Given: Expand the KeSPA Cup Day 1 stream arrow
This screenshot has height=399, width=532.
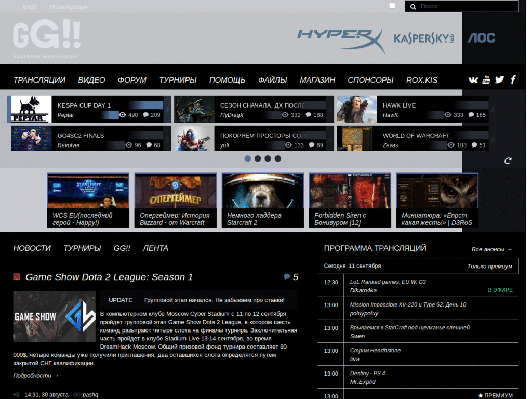Looking at the screenshot, I should tap(167, 109).
